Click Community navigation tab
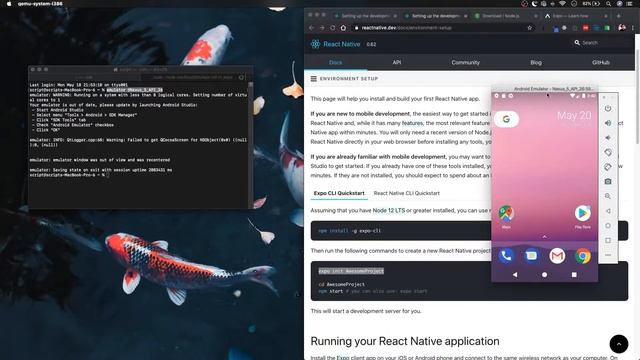This screenshot has width=640, height=360. [465, 62]
